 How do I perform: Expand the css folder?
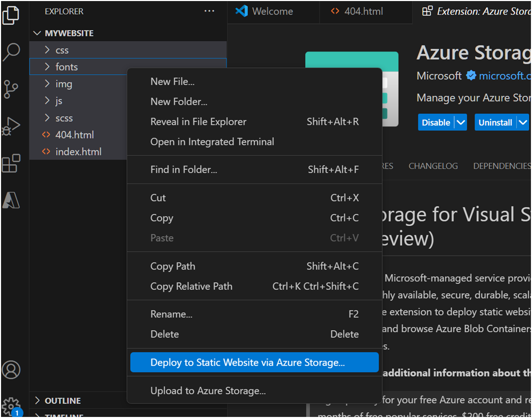(x=128, y=50)
